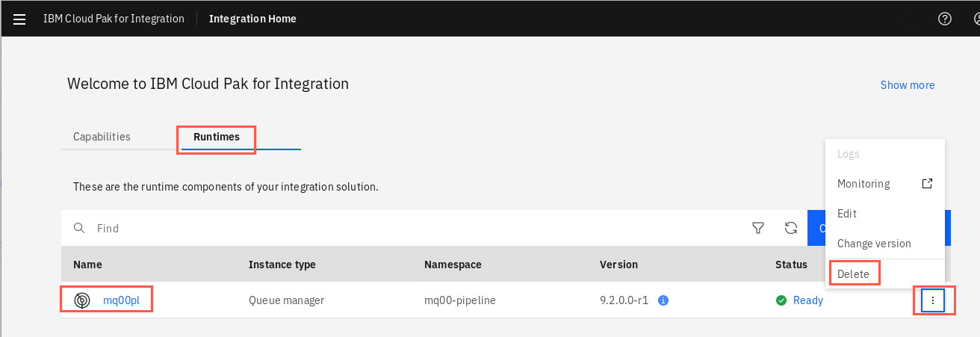The image size is (980, 337).
Task: Click the filter funnel icon
Action: pyautogui.click(x=758, y=228)
